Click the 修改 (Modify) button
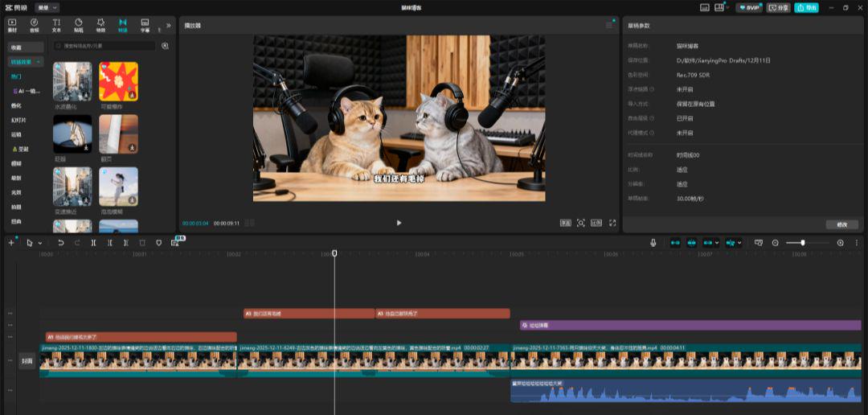Image resolution: width=868 pixels, height=415 pixels. (x=841, y=224)
